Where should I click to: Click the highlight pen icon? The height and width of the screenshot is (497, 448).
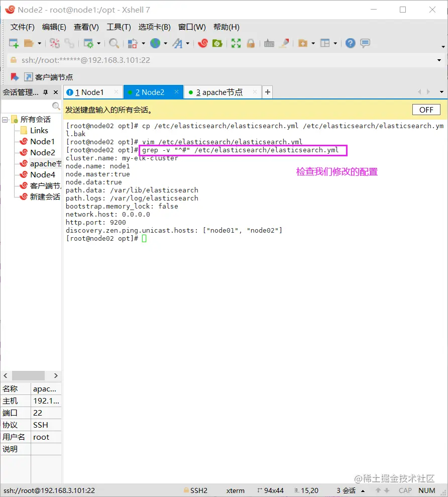(284, 43)
